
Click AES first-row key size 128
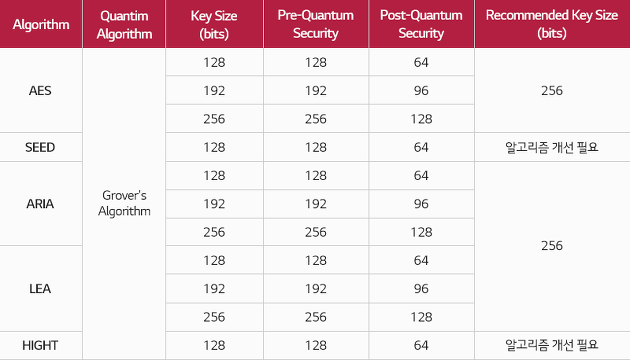click(x=214, y=62)
